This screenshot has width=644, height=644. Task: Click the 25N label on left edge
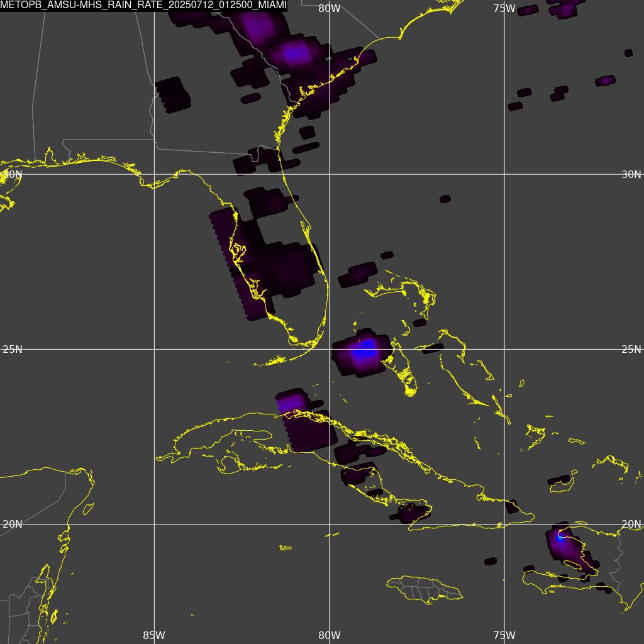pyautogui.click(x=13, y=350)
